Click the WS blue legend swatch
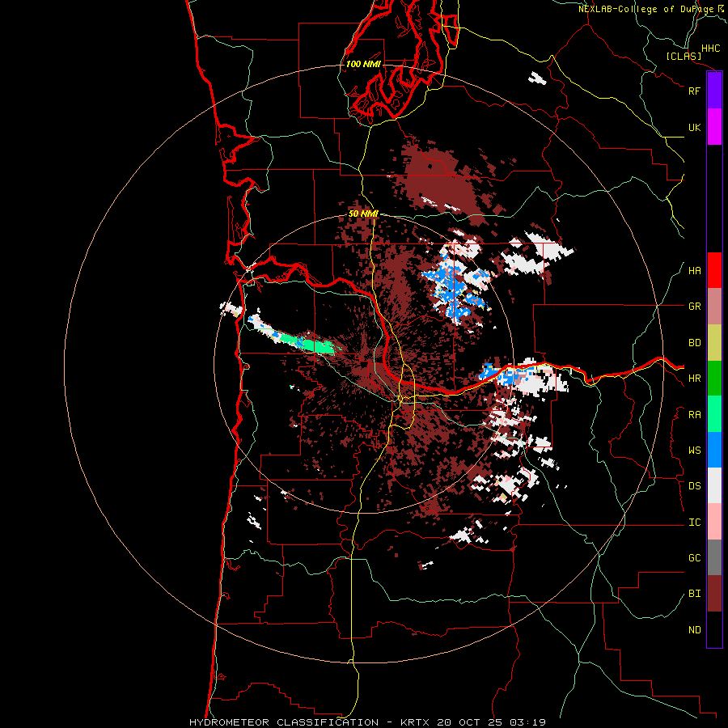Screen dimensions: 728x728 714,450
